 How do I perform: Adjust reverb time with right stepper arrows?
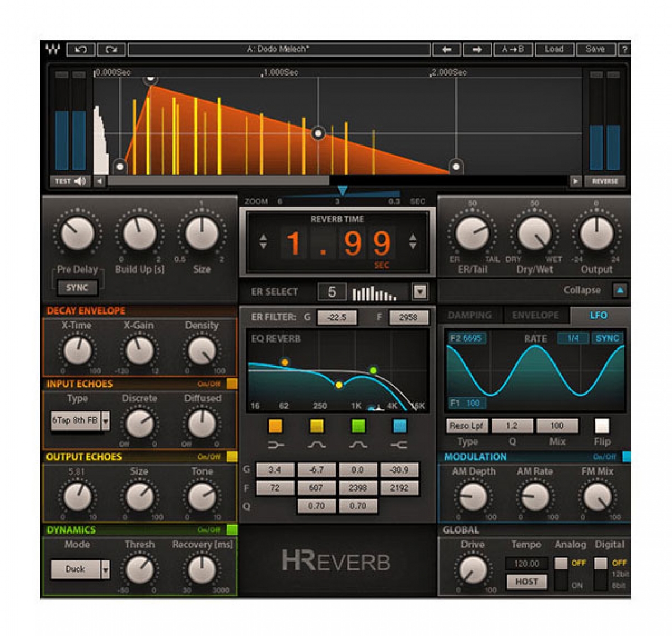[x=413, y=241]
